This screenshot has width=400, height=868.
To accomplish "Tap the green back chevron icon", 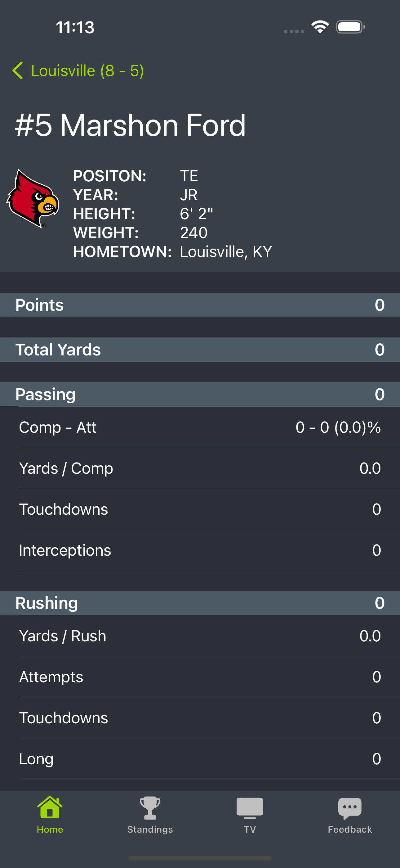I will tap(18, 71).
